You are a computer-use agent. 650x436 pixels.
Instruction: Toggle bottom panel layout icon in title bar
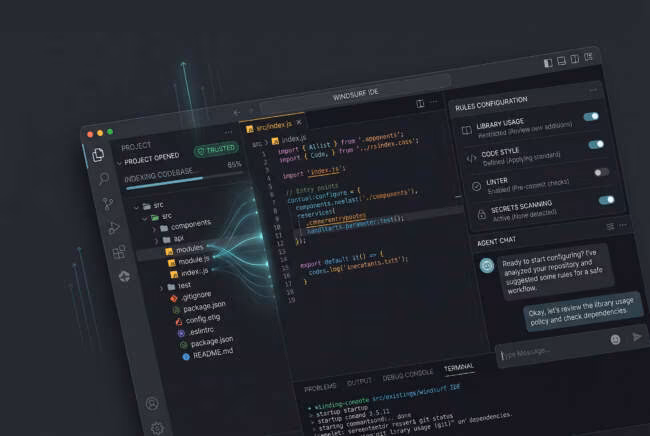coord(561,61)
